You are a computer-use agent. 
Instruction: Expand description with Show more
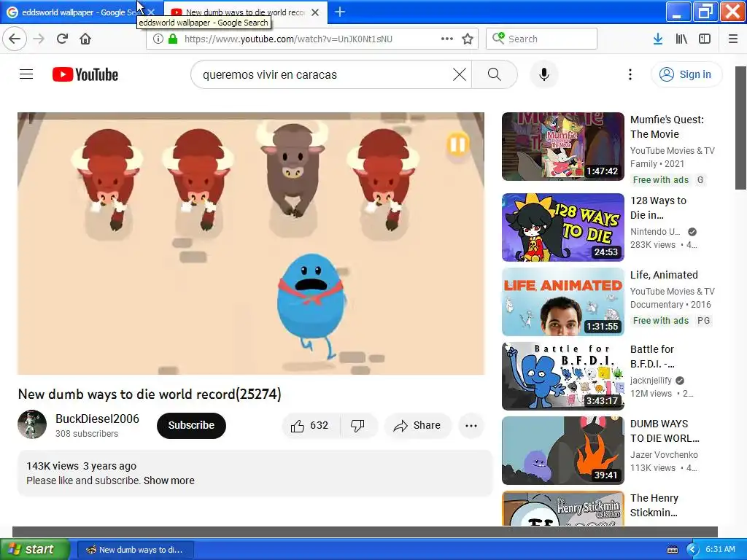(169, 481)
